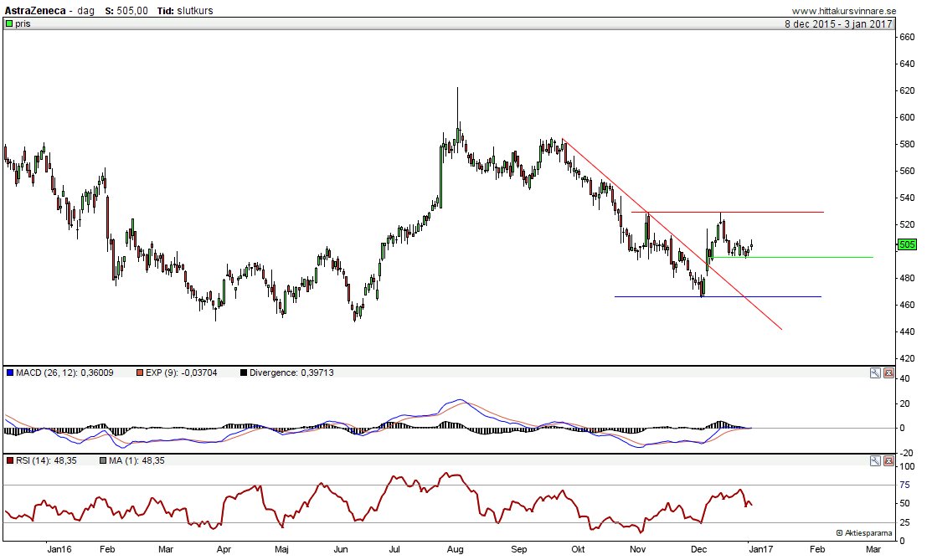Click the 'EXP (9): -0,03704' legend
Viewport: 932px width, 560px height.
coord(181,372)
